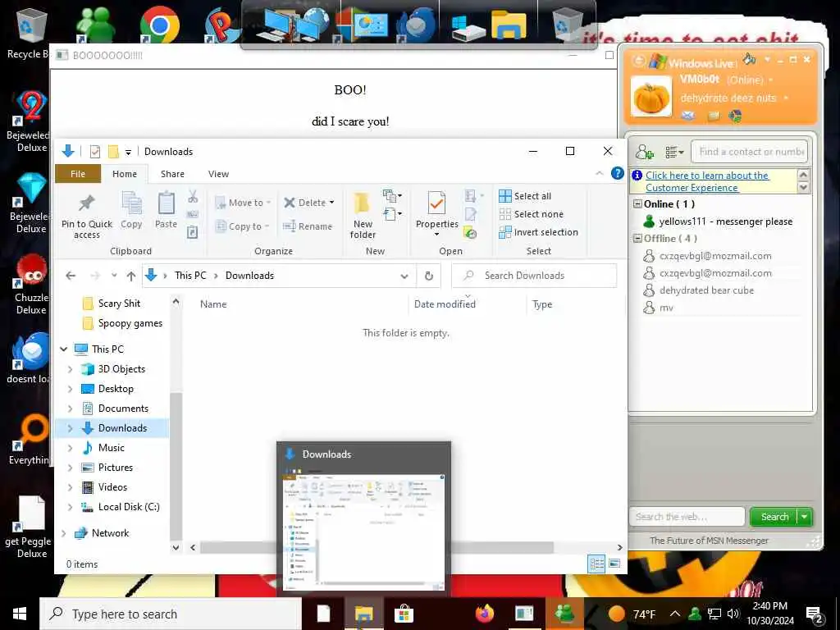Click Invert selection in ribbon

[x=538, y=232]
